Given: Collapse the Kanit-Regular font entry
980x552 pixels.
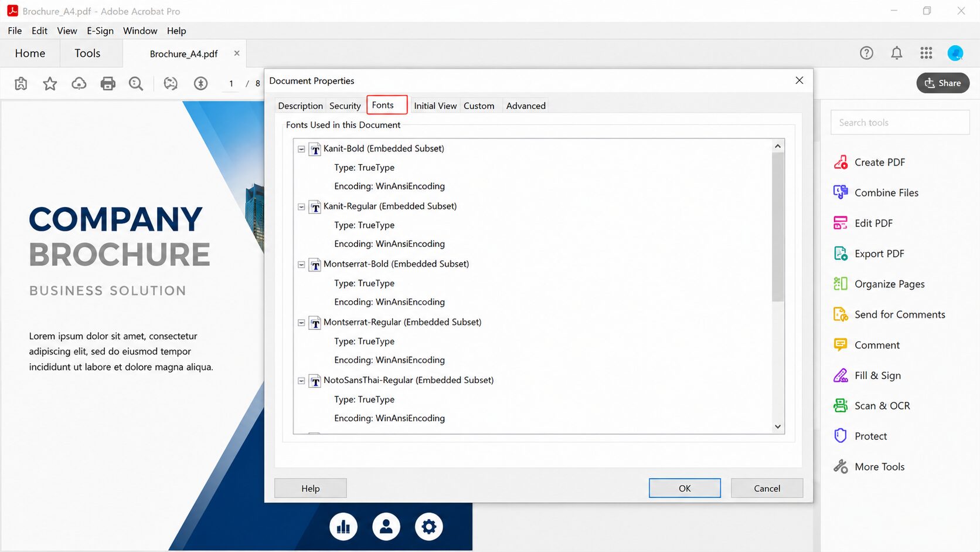Looking at the screenshot, I should pos(301,206).
